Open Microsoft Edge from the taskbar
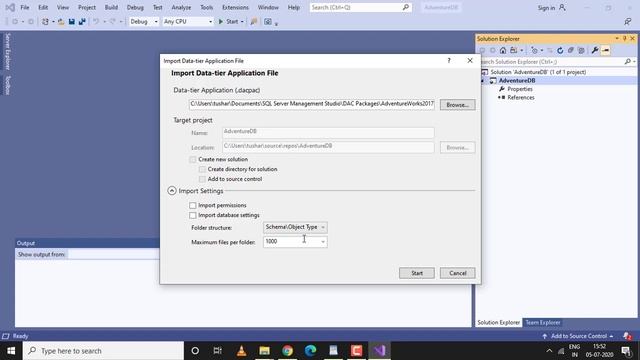Screen dimensions: 640x360 [x=311, y=351]
